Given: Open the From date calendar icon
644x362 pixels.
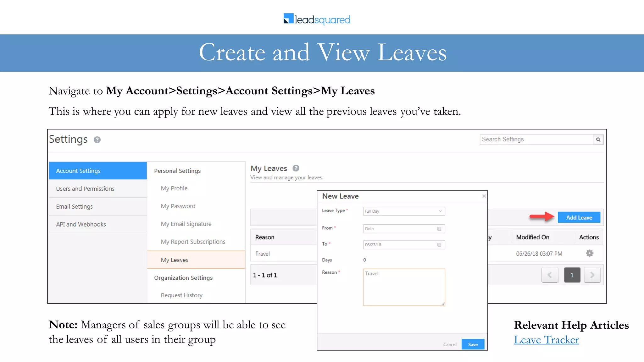Looking at the screenshot, I should (x=439, y=229).
